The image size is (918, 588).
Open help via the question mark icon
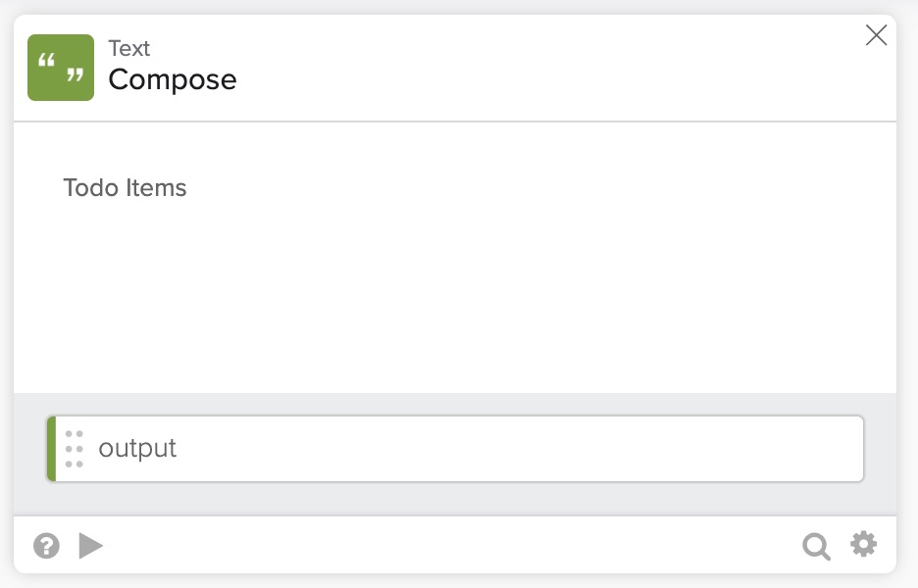46,546
